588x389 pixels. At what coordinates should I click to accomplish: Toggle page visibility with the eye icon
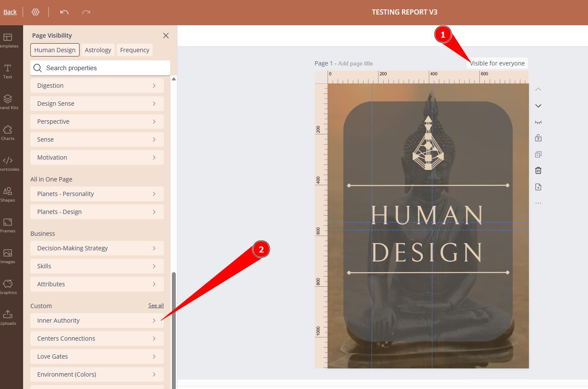tap(538, 122)
